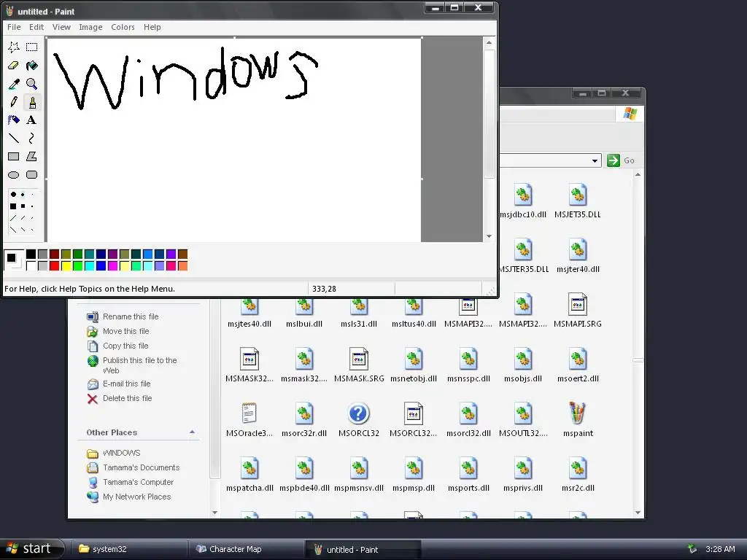
Task: Open the File menu in Paint
Action: click(x=14, y=27)
